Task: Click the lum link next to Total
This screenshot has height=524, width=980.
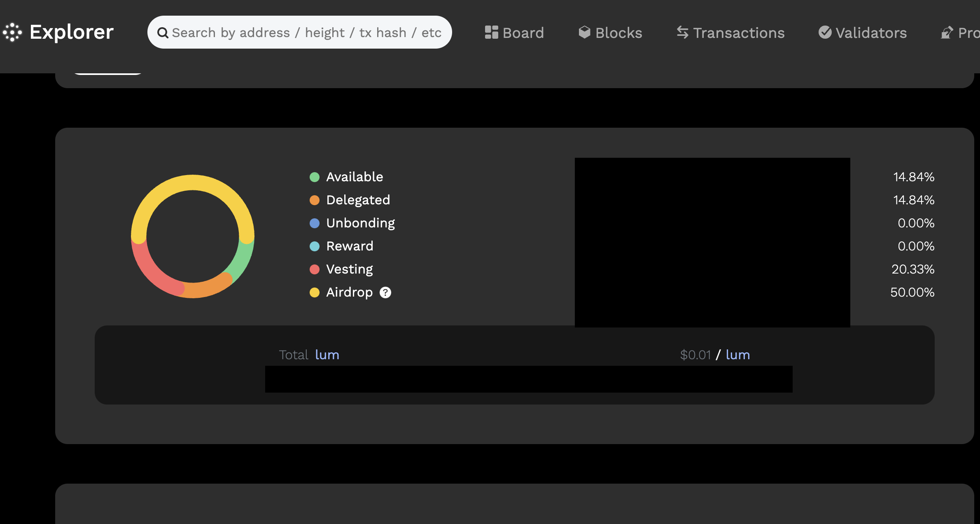Action: (327, 355)
